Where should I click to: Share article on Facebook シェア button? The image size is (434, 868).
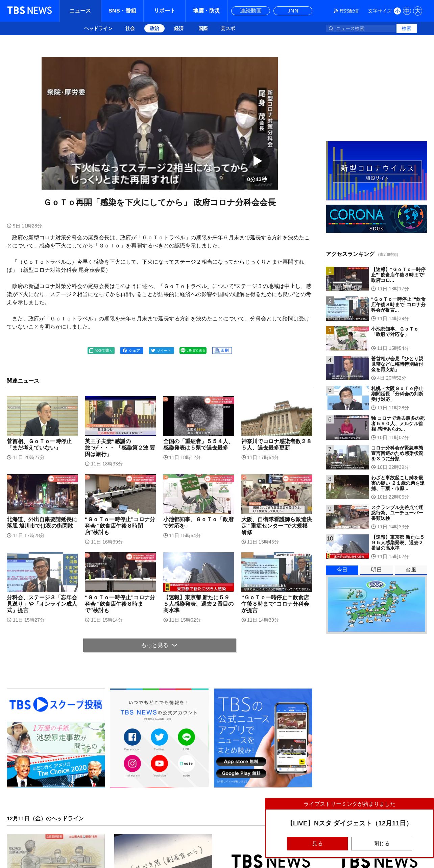[131, 351]
